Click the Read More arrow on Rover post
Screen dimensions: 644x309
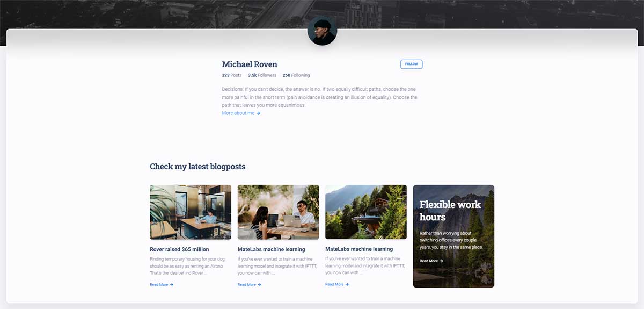pos(172,285)
